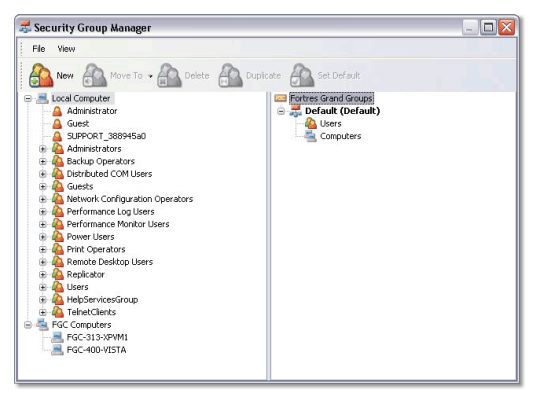Select the FGC-313-XPVM1 computer label

pos(97,337)
